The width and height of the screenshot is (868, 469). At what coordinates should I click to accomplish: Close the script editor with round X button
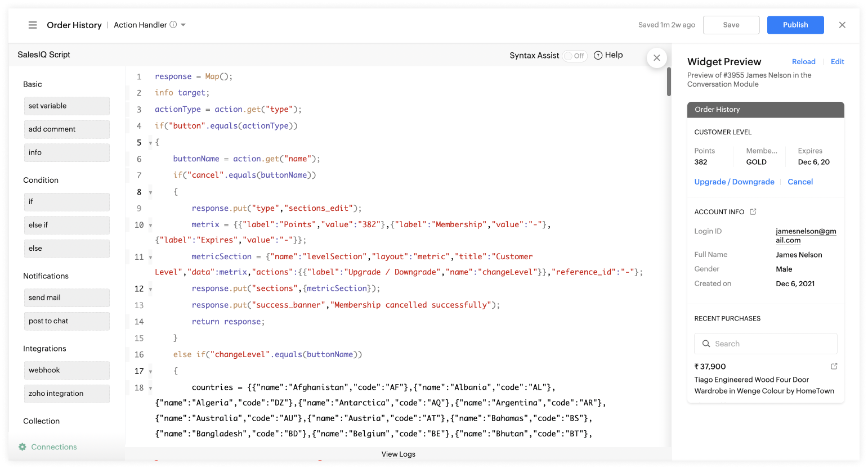click(x=656, y=58)
